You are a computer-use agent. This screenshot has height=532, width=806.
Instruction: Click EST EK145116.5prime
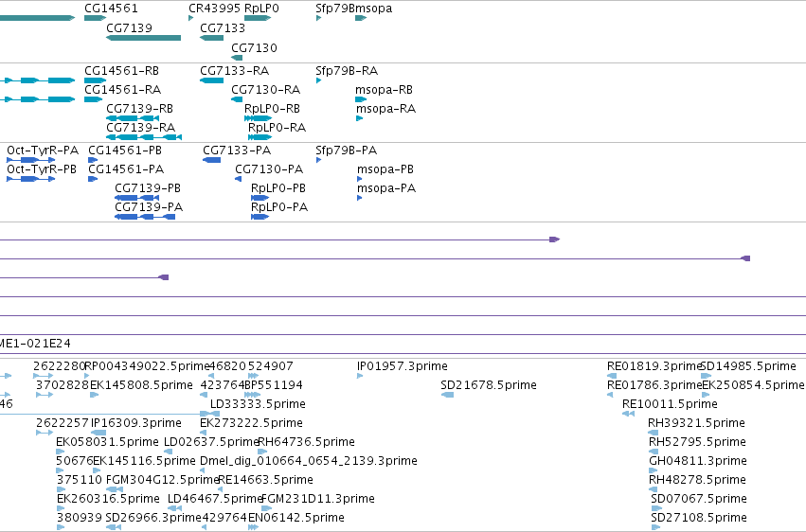coord(145,461)
